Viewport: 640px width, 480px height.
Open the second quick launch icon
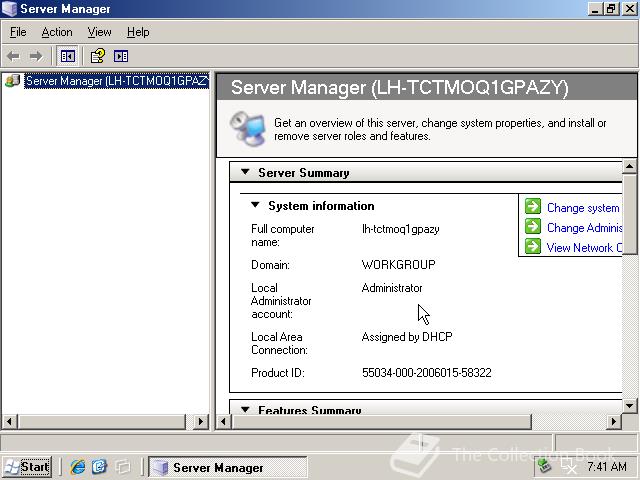[99, 466]
